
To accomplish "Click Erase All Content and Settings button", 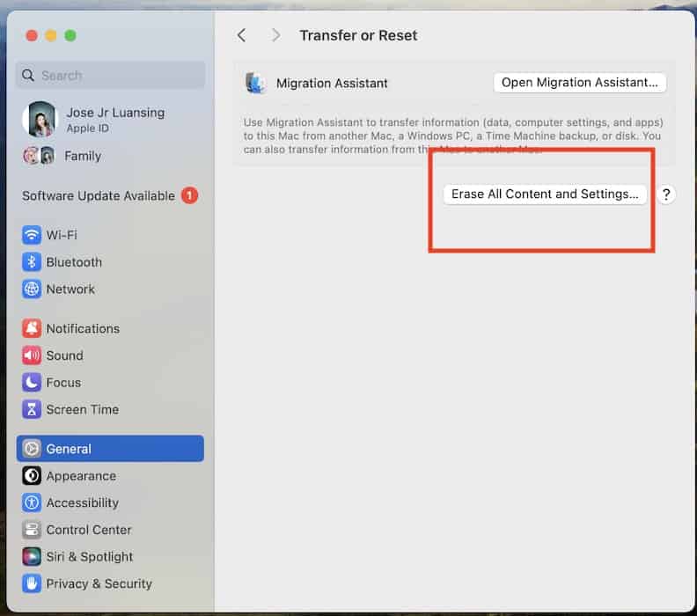I will (x=545, y=194).
